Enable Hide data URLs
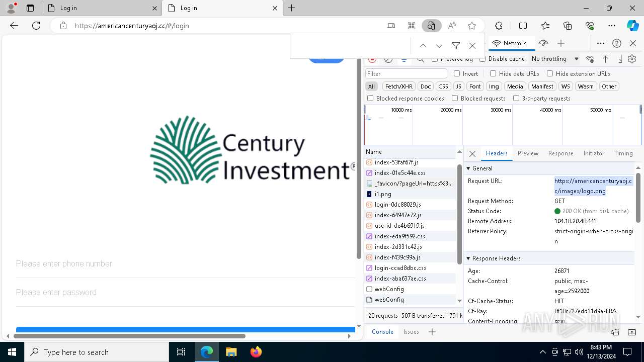The width and height of the screenshot is (644, 362). tap(493, 73)
